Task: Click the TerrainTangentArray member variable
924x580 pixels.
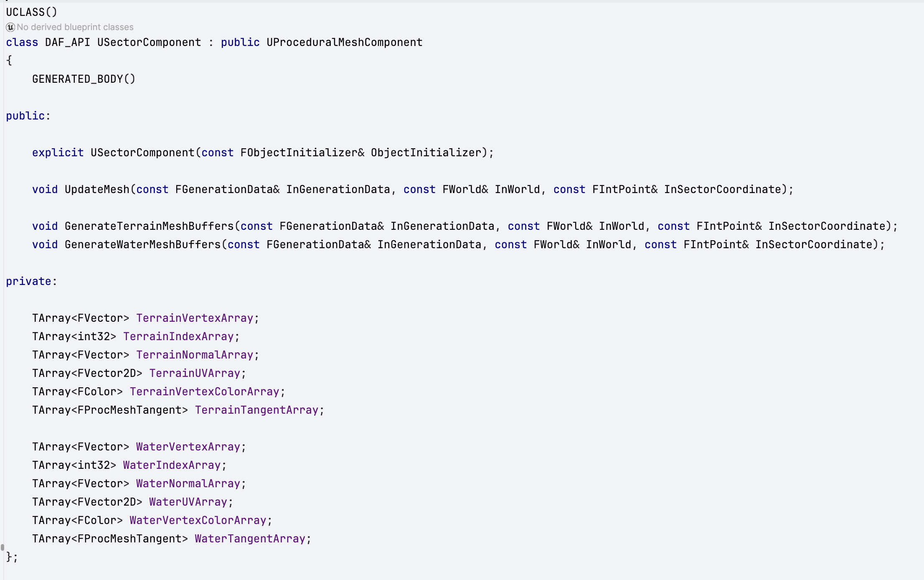Action: tap(257, 410)
